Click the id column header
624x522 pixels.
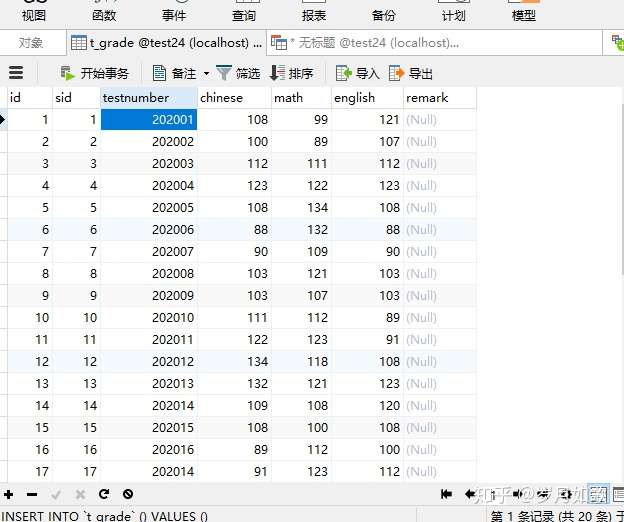30,97
